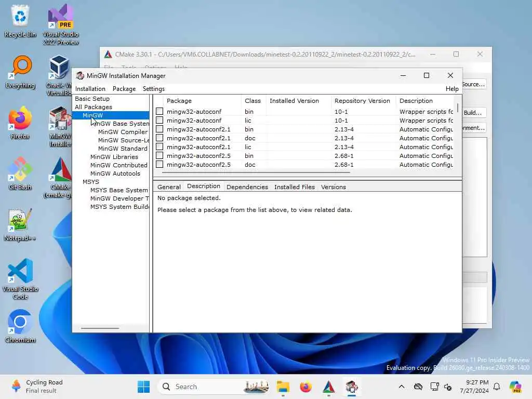Viewport: 532px width, 399px height.
Task: Select MinGW Libraries tree item
Action: [x=114, y=157]
